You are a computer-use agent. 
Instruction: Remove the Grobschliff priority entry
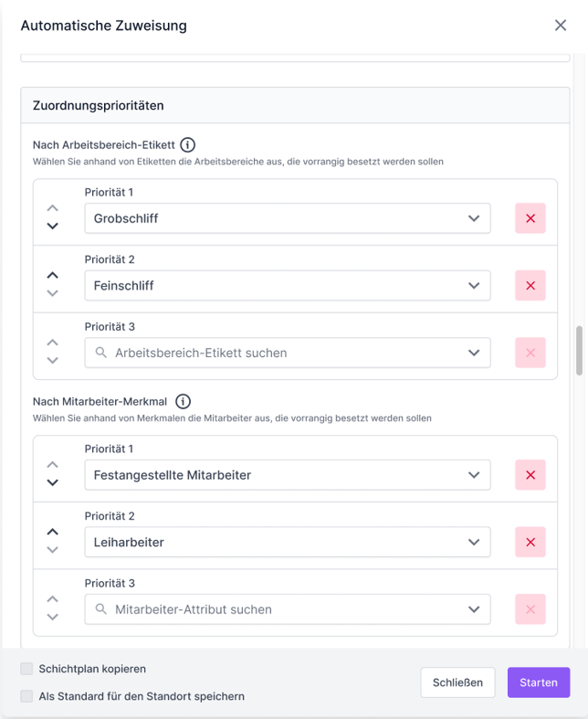coord(530,218)
